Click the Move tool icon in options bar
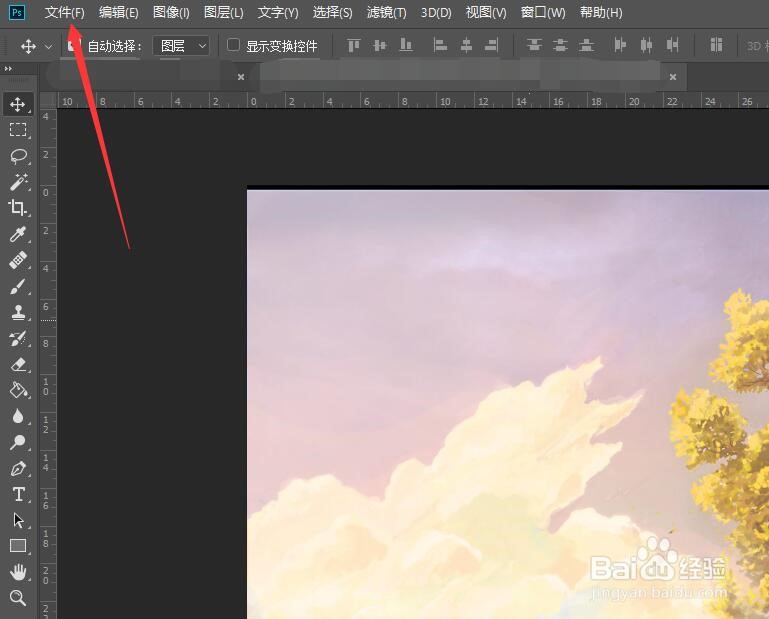Image resolution: width=769 pixels, height=619 pixels. click(x=28, y=46)
